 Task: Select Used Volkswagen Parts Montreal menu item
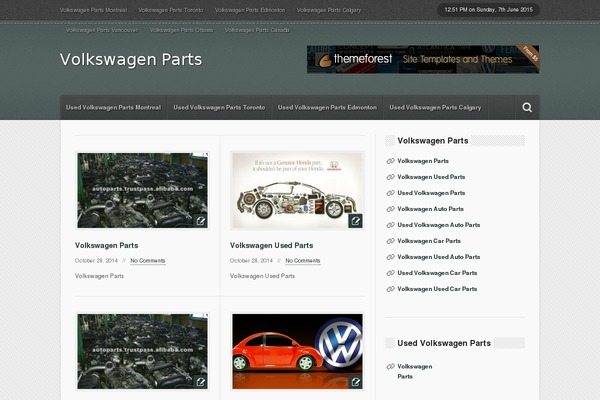click(x=113, y=108)
